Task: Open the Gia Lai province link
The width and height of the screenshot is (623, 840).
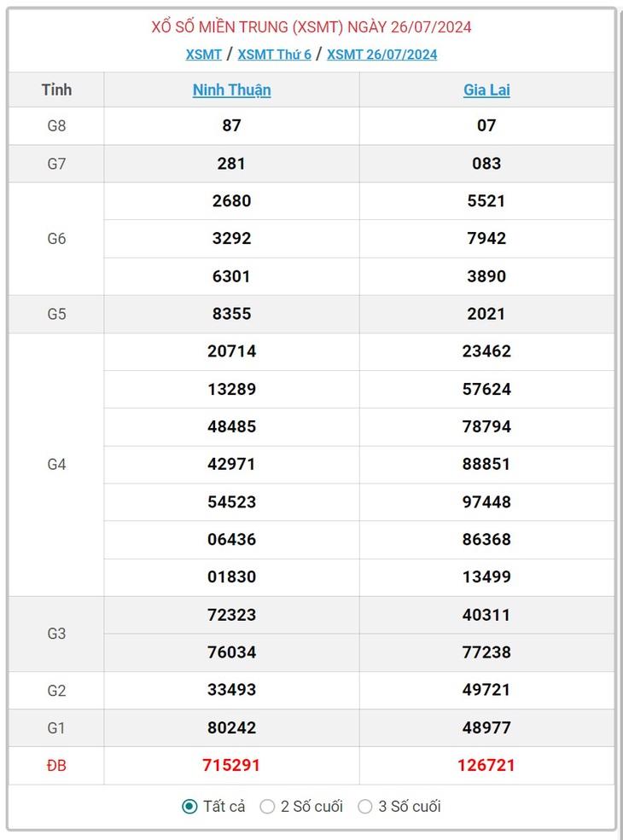Action: point(486,90)
